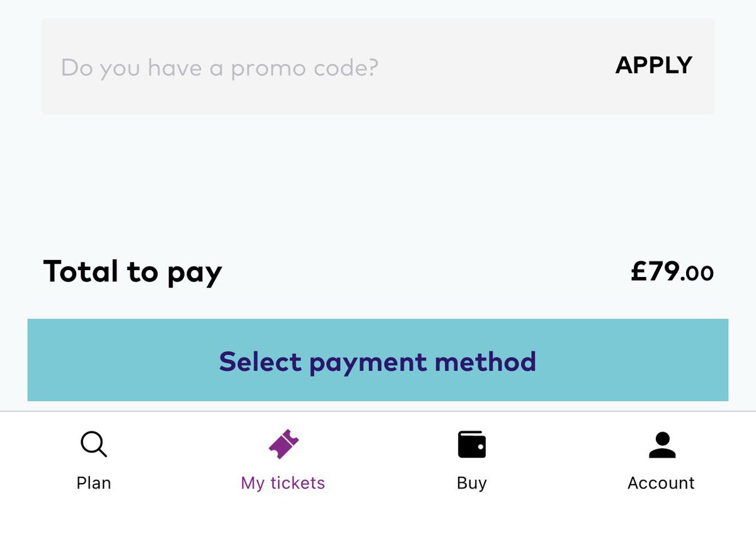Click the Total to pay label
The height and width of the screenshot is (554, 756).
tap(132, 272)
